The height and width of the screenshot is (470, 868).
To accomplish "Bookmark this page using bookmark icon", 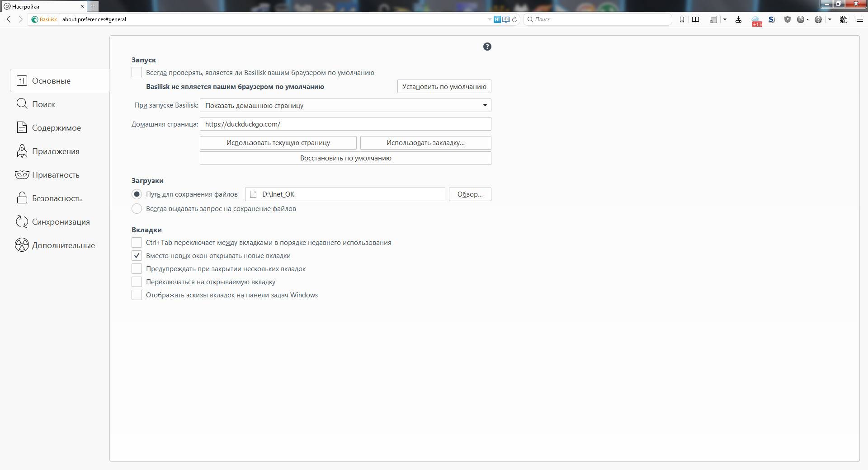I will click(x=682, y=19).
